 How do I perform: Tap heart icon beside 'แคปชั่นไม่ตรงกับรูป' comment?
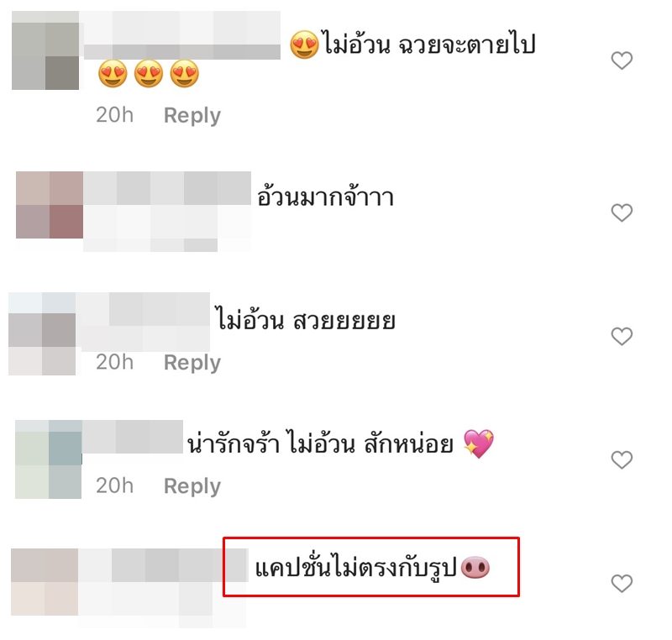point(622,584)
